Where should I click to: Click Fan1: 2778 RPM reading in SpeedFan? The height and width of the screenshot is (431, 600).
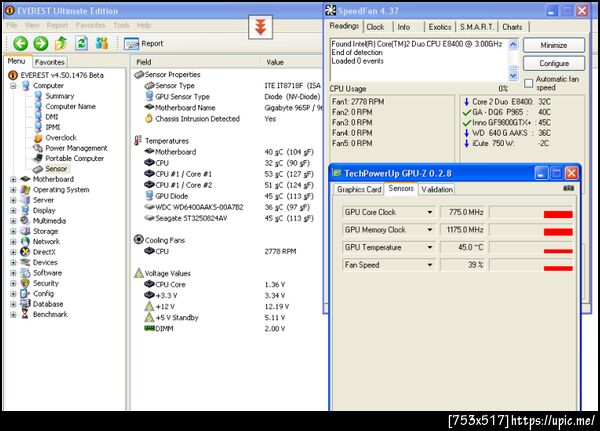(358, 101)
